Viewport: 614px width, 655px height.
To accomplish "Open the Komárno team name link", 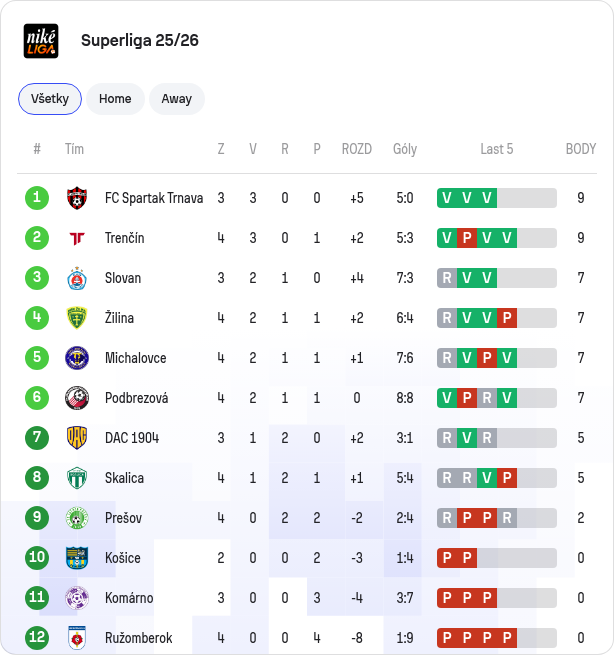I will pyautogui.click(x=129, y=598).
